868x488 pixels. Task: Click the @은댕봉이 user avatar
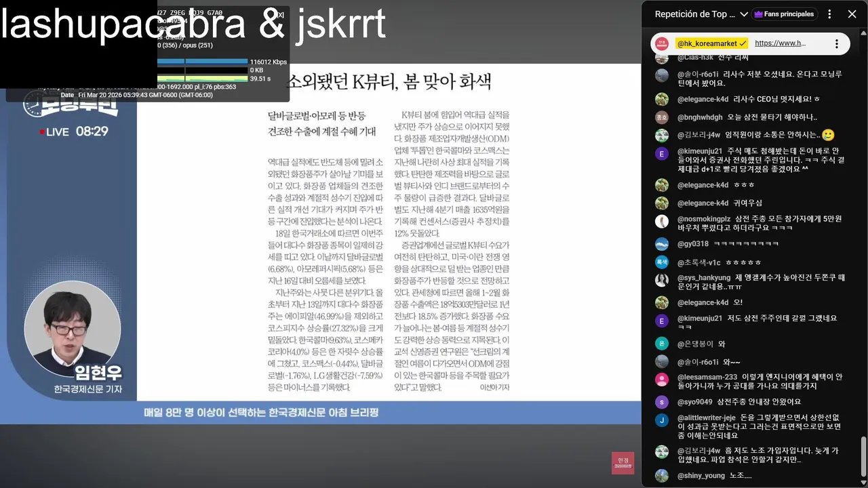tap(662, 344)
